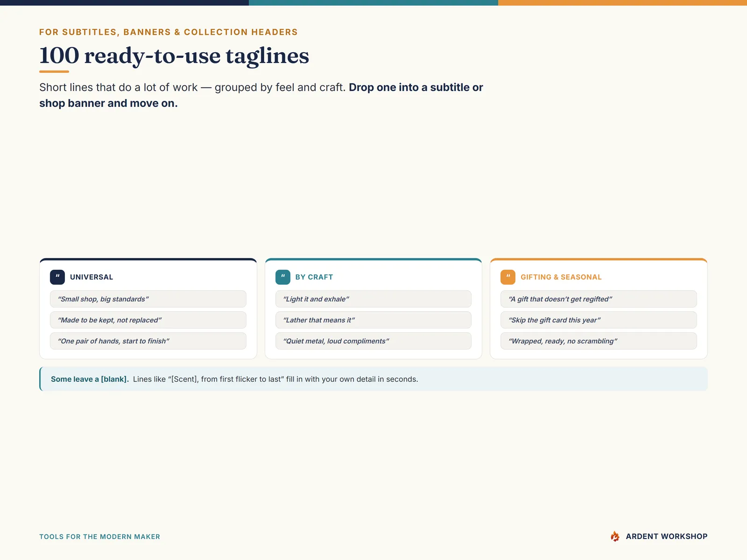Click the orange quote icon beside Gifting & Seasonal
Image resolution: width=747 pixels, height=560 pixels.
[508, 277]
